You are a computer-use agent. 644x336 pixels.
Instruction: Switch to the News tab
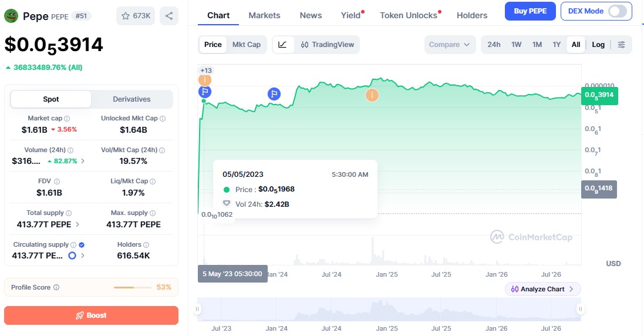point(311,15)
